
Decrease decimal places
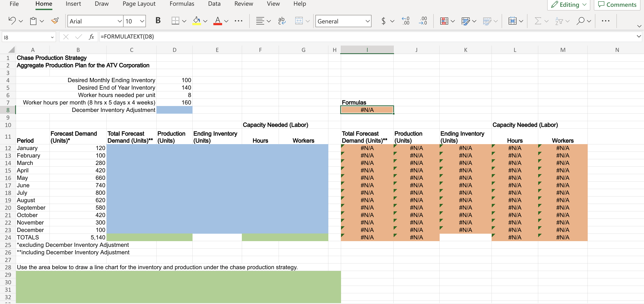coord(423,21)
